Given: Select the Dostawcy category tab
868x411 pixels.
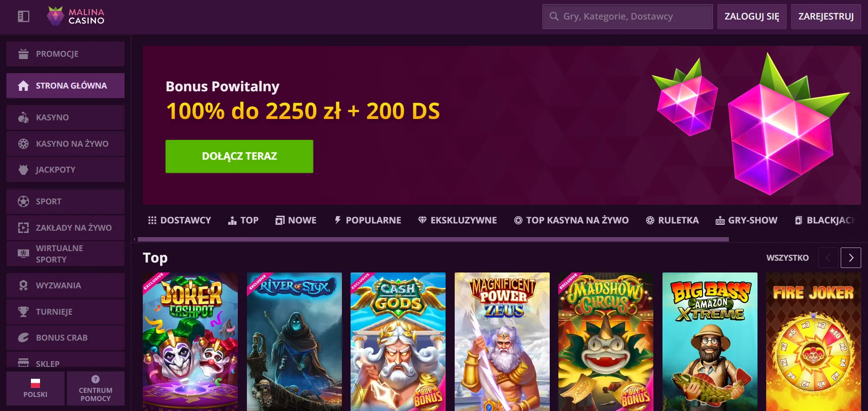Looking at the screenshot, I should coord(180,220).
